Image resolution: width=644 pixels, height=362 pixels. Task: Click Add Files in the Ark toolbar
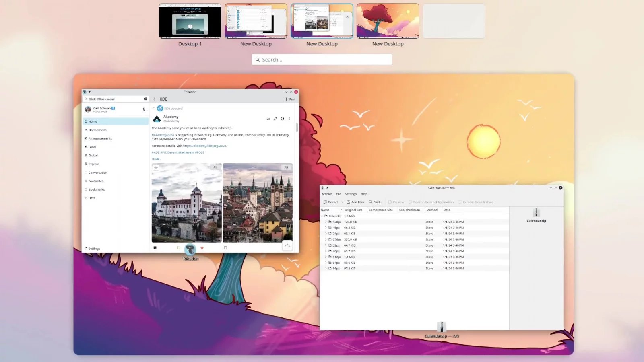point(355,202)
